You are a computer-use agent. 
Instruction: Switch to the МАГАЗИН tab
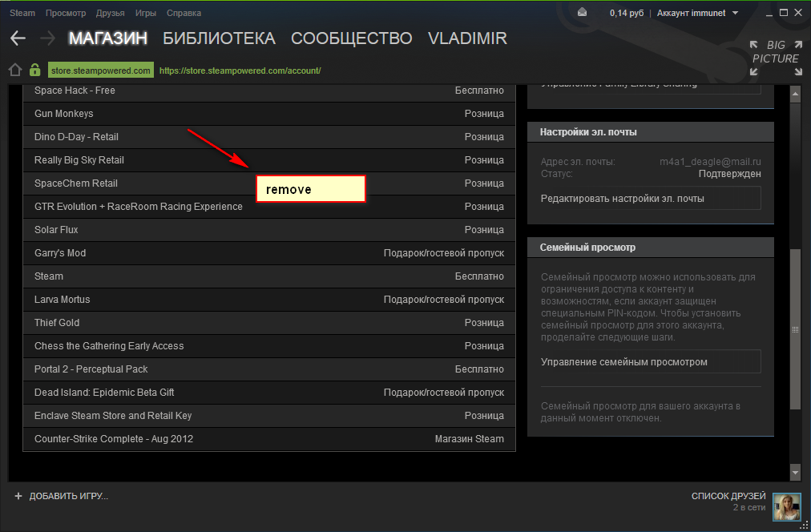[x=108, y=38]
